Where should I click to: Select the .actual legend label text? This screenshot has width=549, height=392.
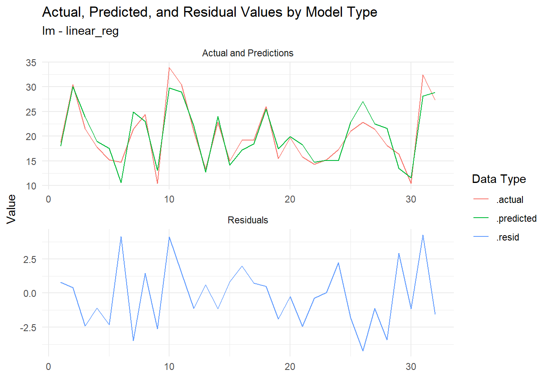pos(510,200)
